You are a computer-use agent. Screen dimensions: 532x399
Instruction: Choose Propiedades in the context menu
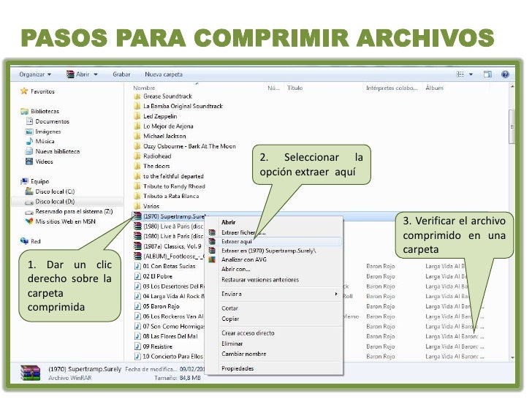click(237, 368)
